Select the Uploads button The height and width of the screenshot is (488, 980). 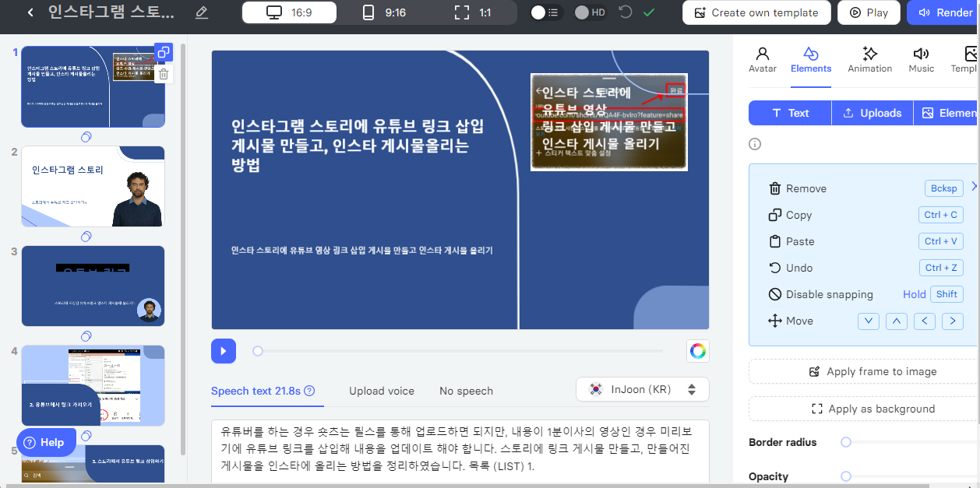tap(872, 113)
